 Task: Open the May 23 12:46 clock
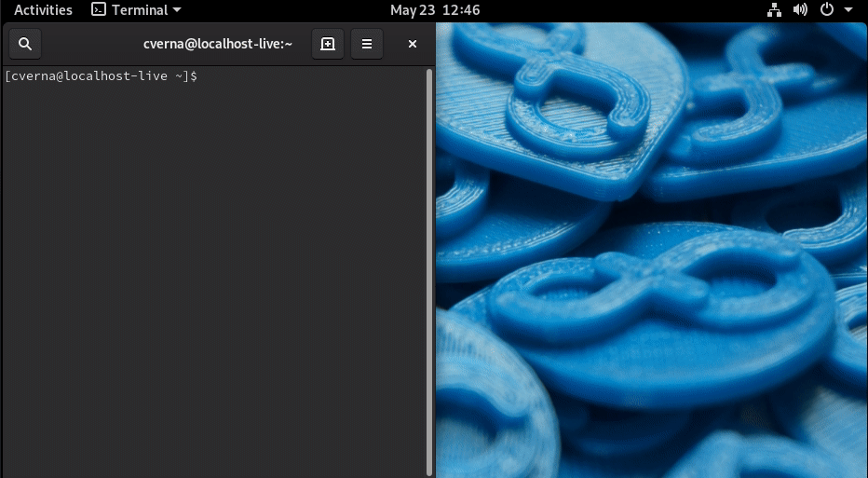click(x=435, y=10)
